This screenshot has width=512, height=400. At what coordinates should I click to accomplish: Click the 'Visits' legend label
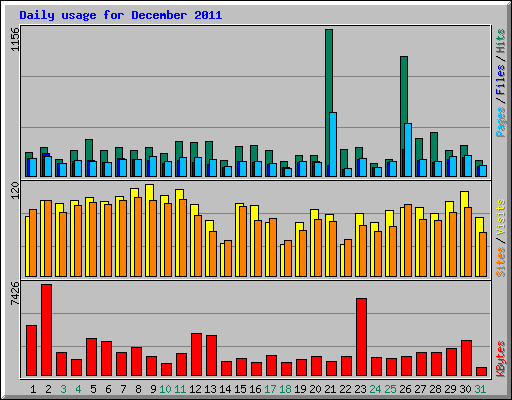(501, 218)
